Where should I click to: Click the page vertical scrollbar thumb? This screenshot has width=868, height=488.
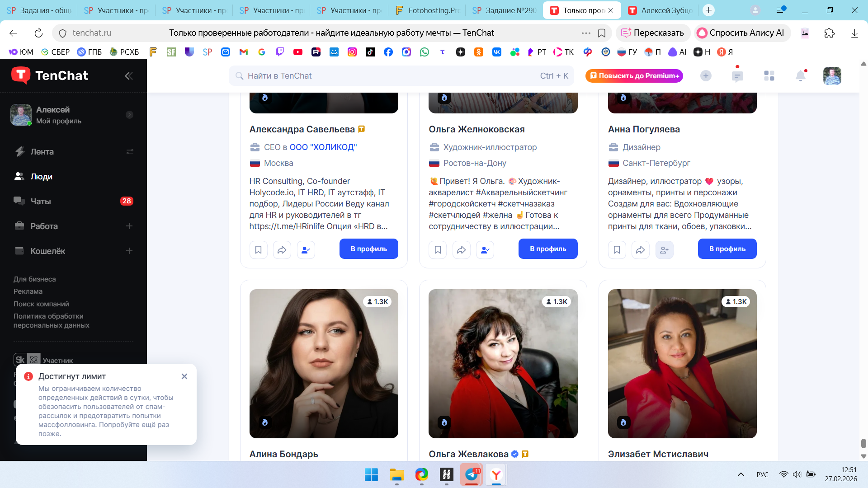pyautogui.click(x=863, y=443)
